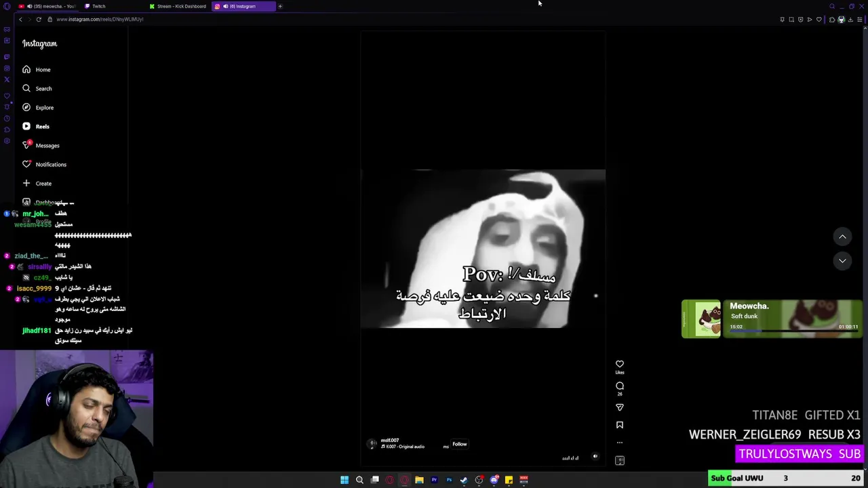868x488 pixels.
Task: Open Instagram Create menu
Action: pos(37,184)
